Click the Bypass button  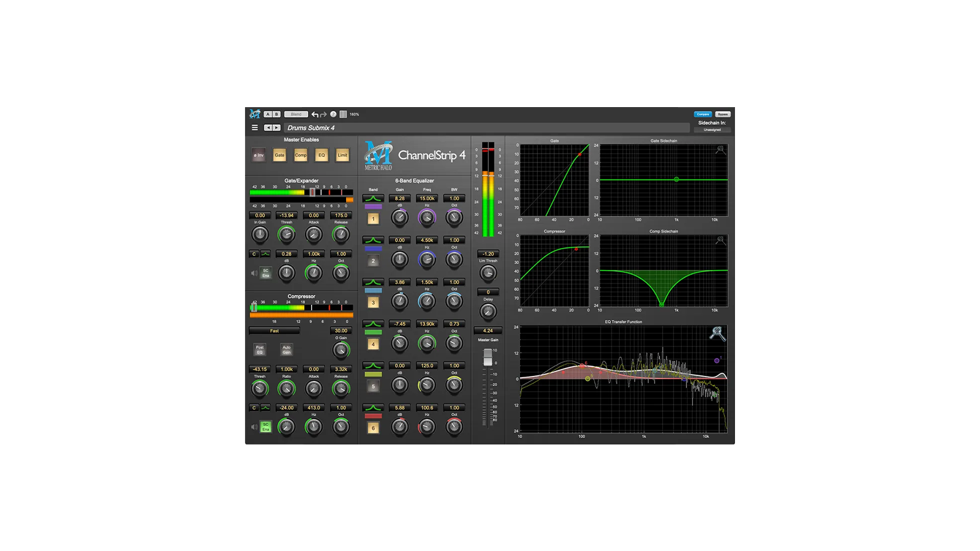pyautogui.click(x=723, y=114)
